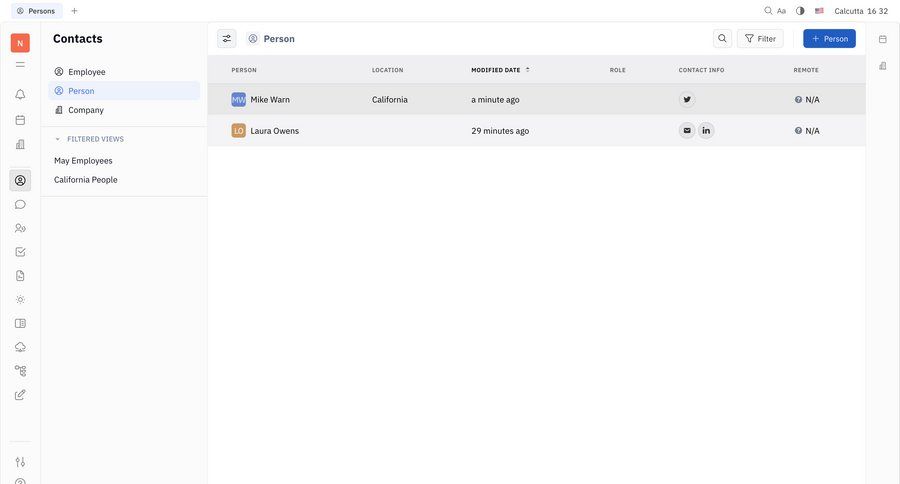Open Mike Warn person record

(x=270, y=99)
